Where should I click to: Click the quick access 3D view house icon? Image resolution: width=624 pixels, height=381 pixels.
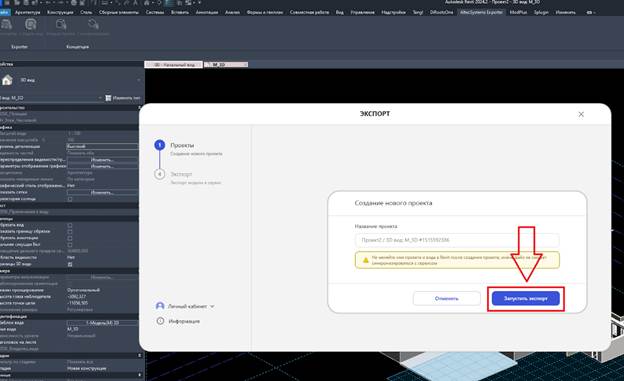[146, 3]
